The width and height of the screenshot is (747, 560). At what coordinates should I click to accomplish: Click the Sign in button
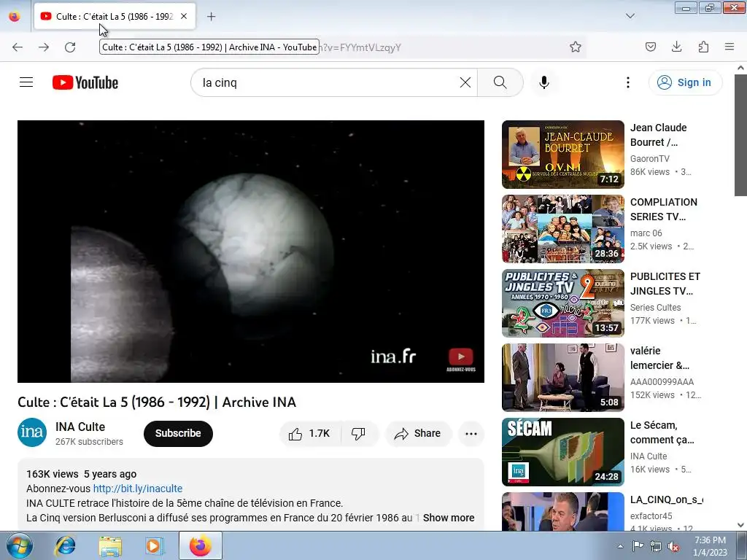(x=685, y=82)
